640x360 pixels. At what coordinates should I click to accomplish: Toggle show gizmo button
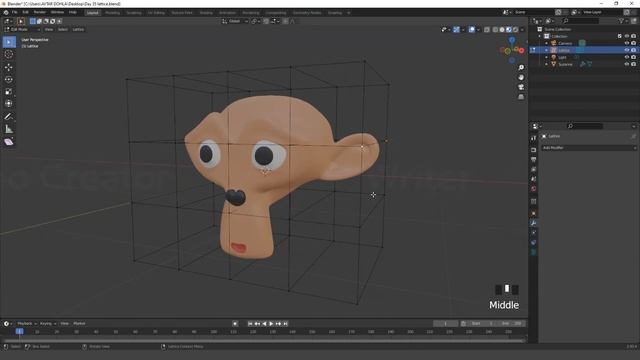(456, 29)
